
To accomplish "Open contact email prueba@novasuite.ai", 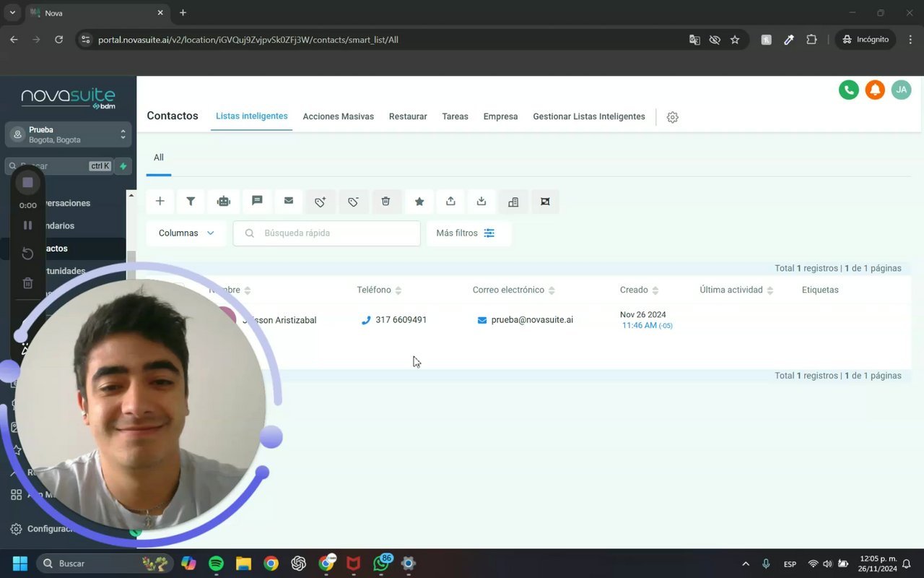I will coord(532,320).
